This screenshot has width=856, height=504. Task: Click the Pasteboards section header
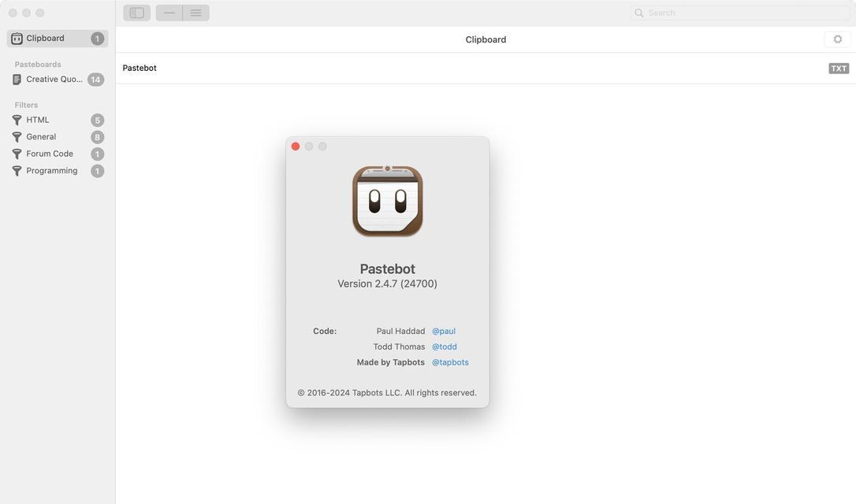click(38, 65)
